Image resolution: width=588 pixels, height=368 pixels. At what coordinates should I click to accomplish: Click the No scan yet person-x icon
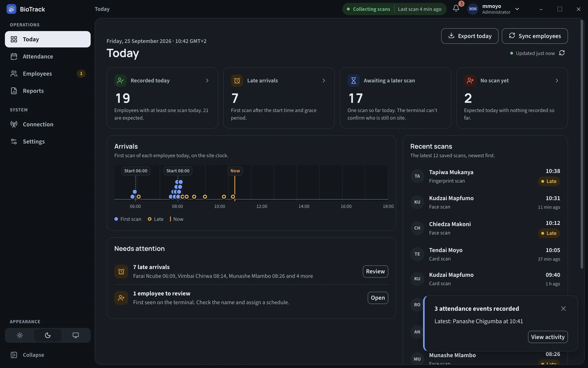470,81
